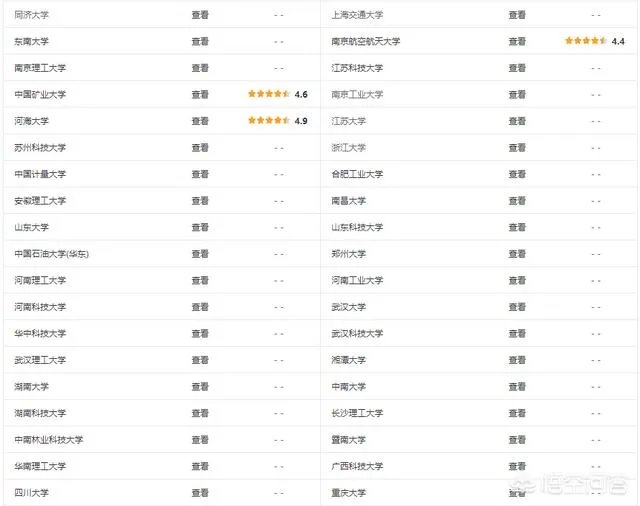Click 查看 for 湖南大学
Screen dimensions: 640x506
(x=200, y=386)
